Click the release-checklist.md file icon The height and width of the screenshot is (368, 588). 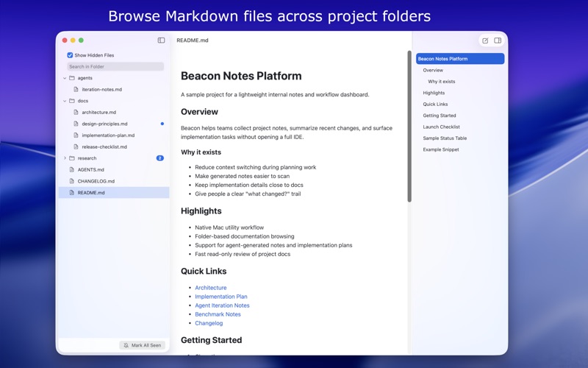[76, 146]
